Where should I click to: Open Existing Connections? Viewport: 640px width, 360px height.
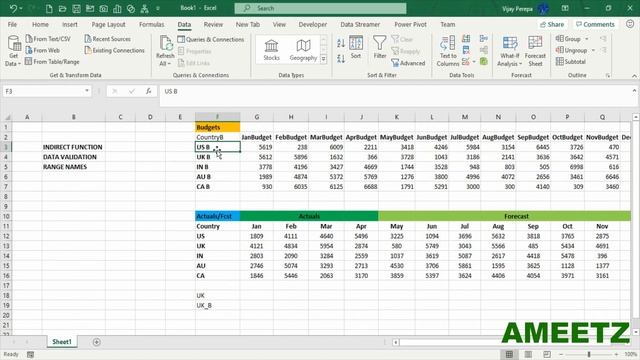click(114, 50)
